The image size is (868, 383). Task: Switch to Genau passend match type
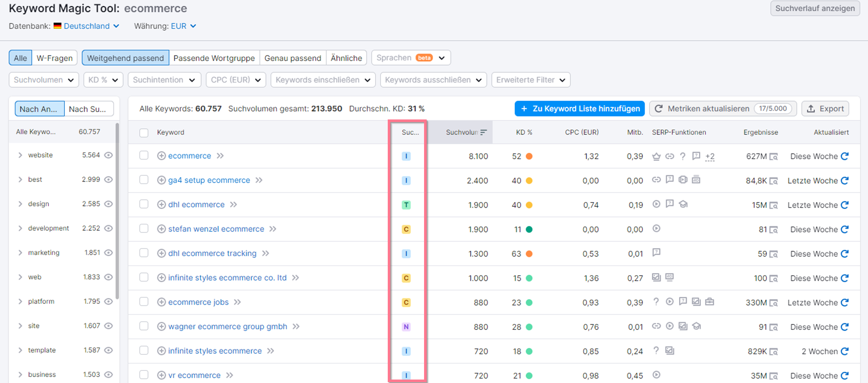point(293,58)
